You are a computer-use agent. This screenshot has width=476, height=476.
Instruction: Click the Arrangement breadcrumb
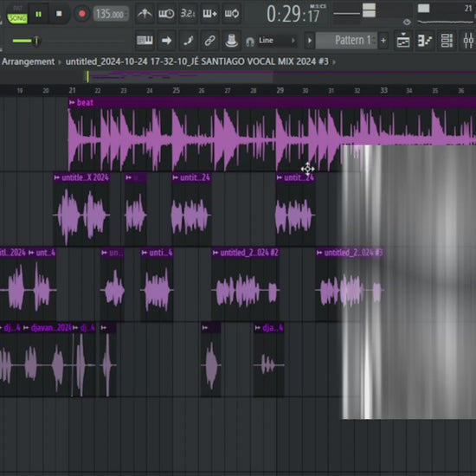tap(29, 61)
